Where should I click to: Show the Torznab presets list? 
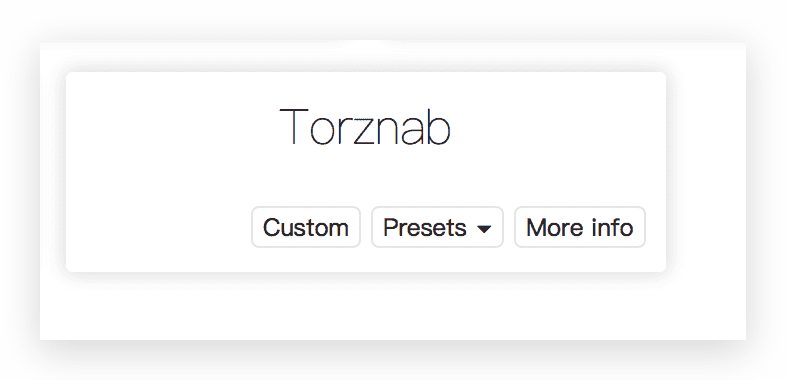[437, 227]
